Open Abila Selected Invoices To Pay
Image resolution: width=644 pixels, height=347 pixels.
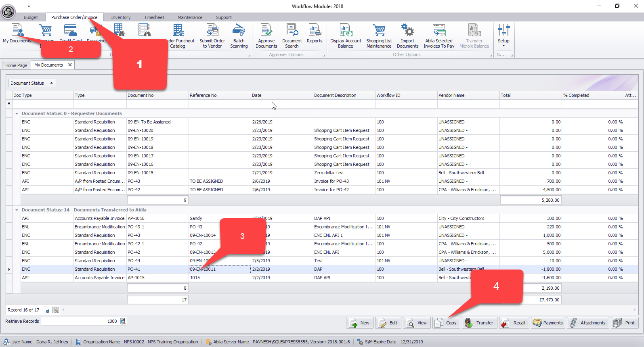click(438, 36)
